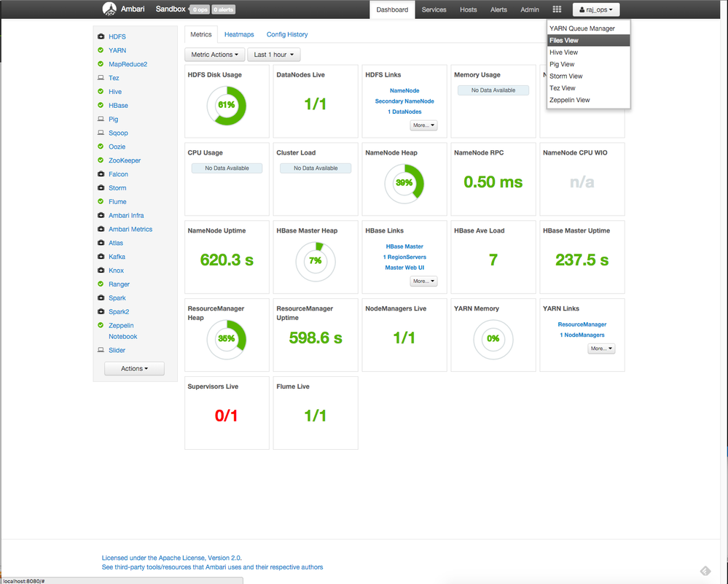728x584 pixels.
Task: Click the Ranger green status icon
Action: tap(101, 284)
